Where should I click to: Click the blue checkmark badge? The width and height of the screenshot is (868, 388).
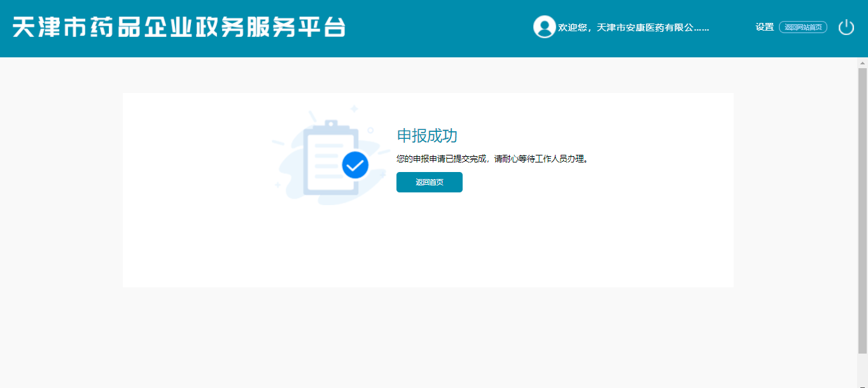click(x=355, y=165)
